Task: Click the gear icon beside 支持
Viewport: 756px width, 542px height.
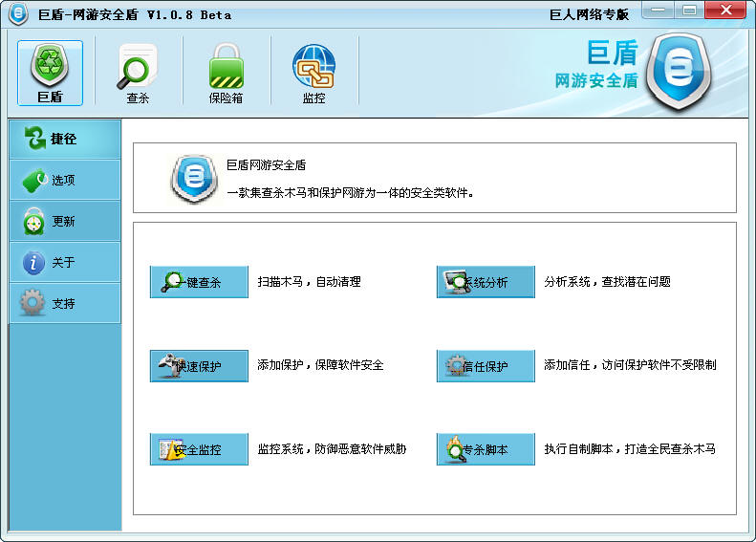Action: coord(32,303)
